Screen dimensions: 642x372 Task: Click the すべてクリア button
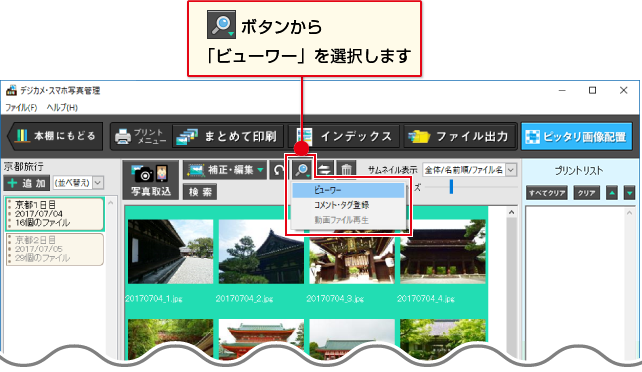(547, 193)
